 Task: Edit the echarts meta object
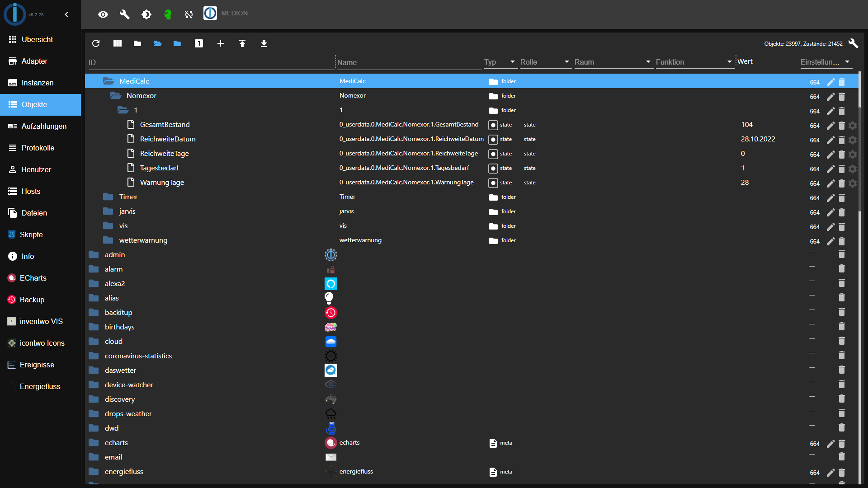point(830,444)
